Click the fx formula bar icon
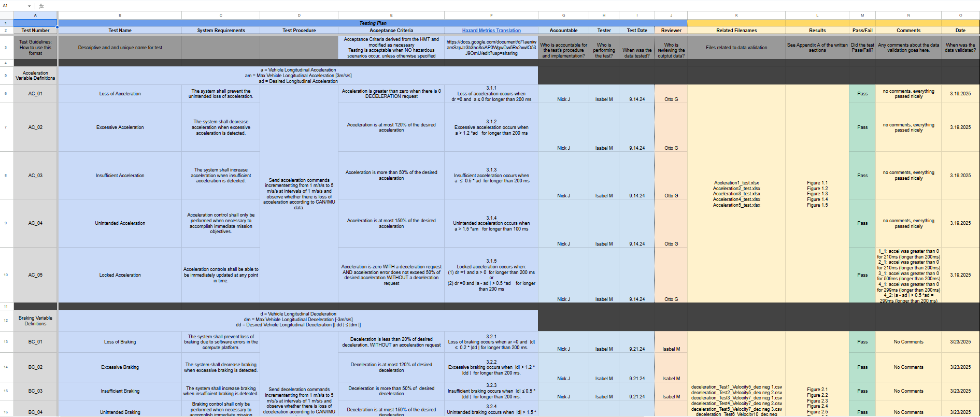The image size is (980, 417). pyautogui.click(x=41, y=6)
